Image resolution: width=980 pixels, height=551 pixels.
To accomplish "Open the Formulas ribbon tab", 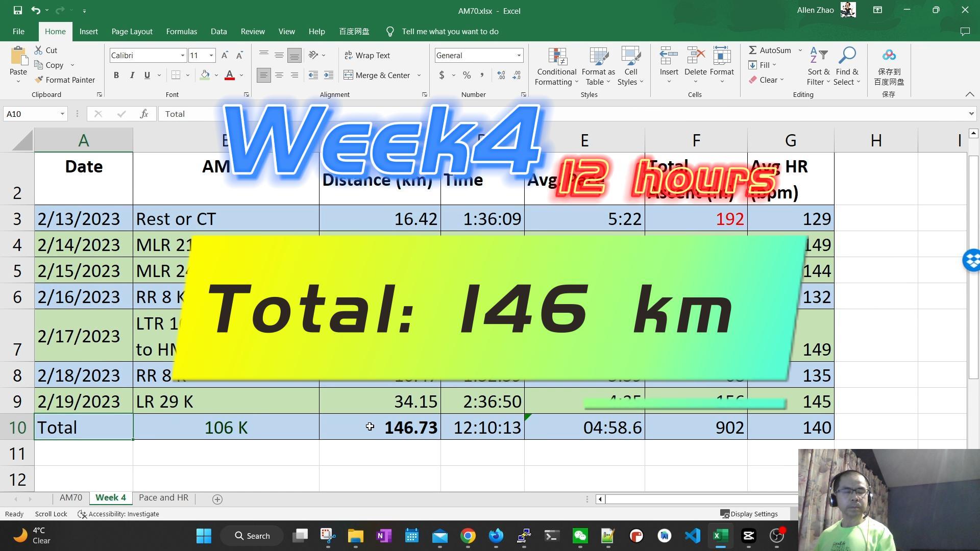I will (181, 32).
